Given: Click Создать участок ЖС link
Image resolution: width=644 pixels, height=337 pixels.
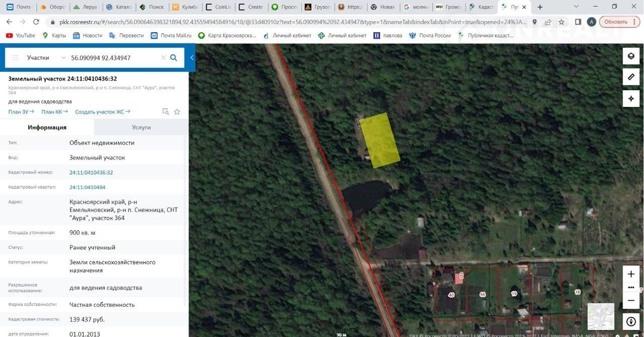Looking at the screenshot, I should pyautogui.click(x=102, y=112).
